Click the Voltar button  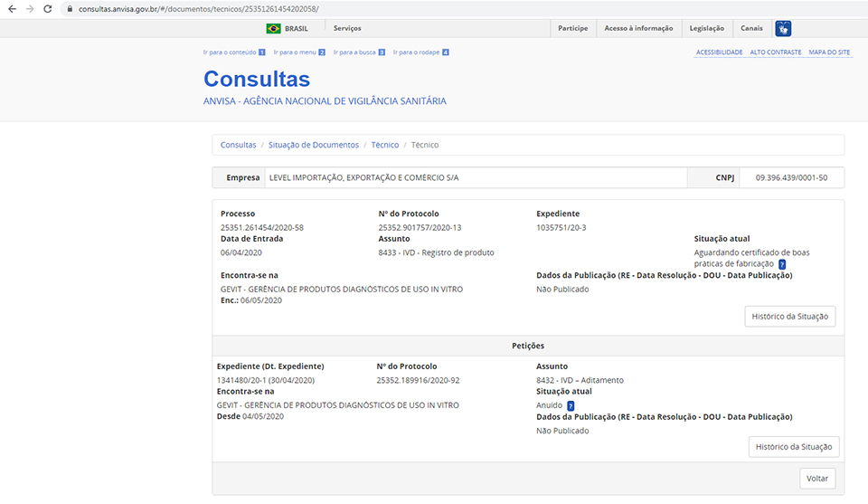click(817, 479)
